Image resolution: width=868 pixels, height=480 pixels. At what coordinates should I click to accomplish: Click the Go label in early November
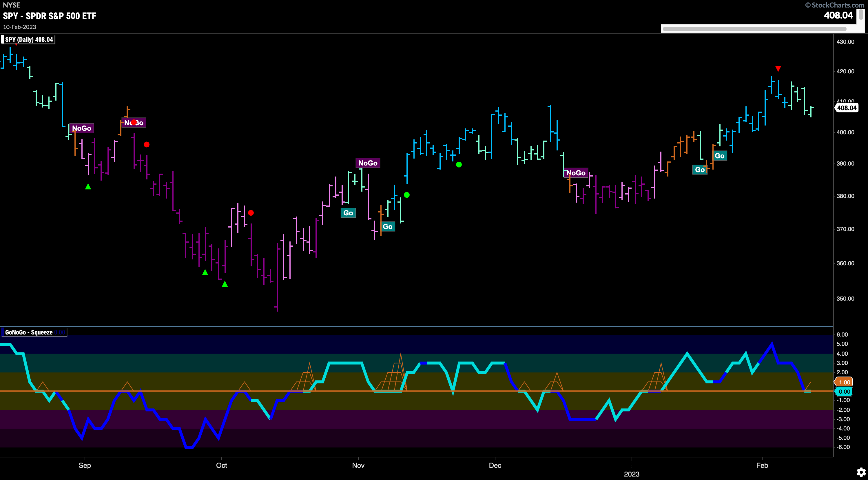[x=388, y=226]
